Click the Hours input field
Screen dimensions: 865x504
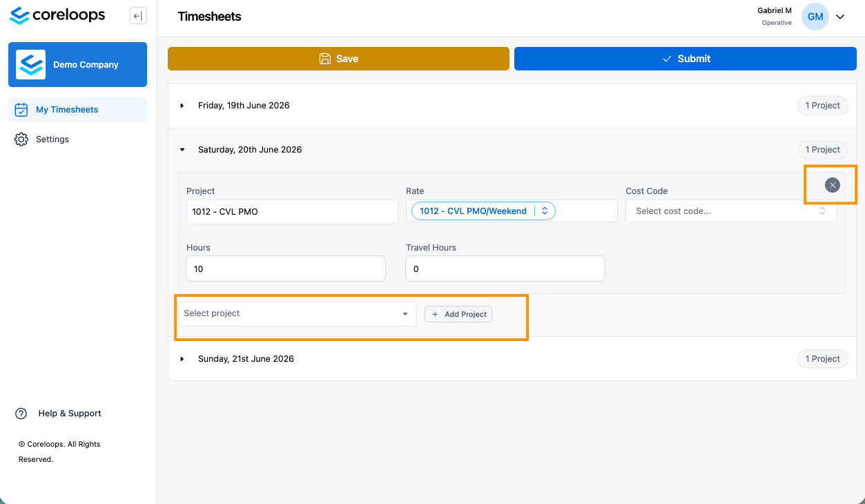tap(286, 269)
